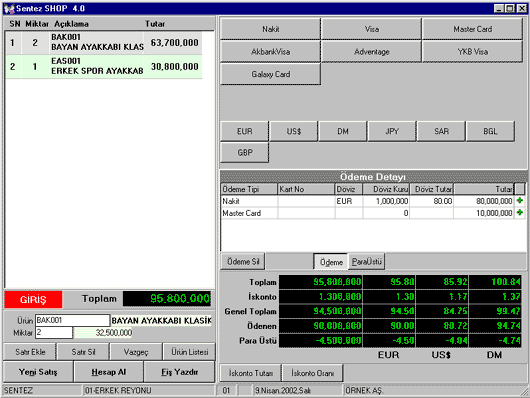Click the 32,500,000 unit price field
The width and height of the screenshot is (530, 398).
(103, 333)
